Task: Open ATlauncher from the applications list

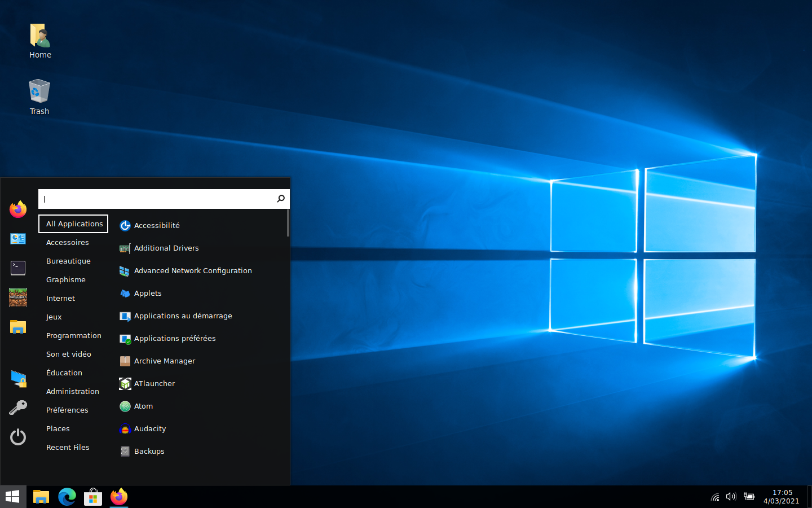Action: pyautogui.click(x=155, y=383)
